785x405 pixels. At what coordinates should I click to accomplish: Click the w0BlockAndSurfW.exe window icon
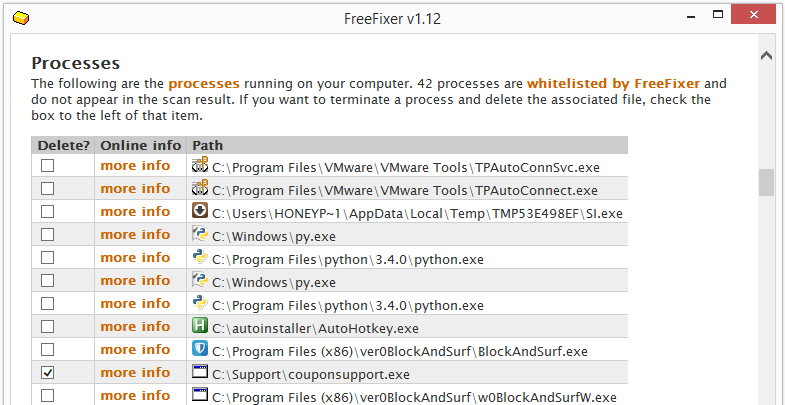(200, 395)
